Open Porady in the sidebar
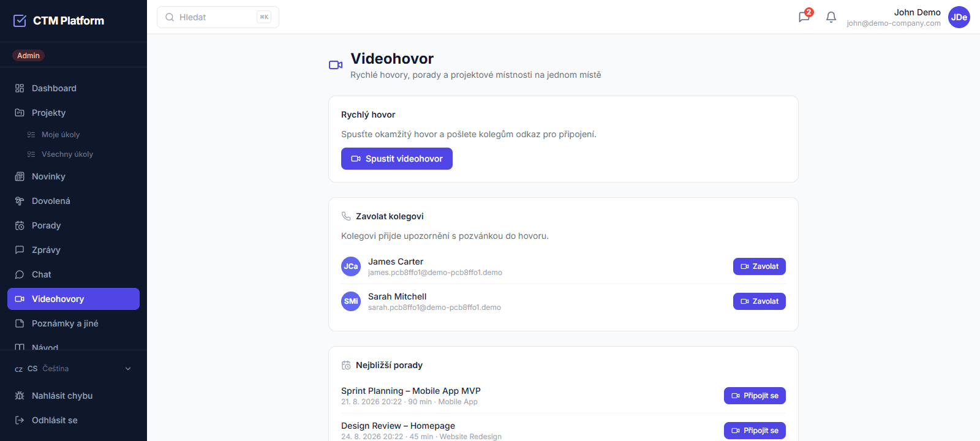The width and height of the screenshot is (980, 441). click(73, 225)
